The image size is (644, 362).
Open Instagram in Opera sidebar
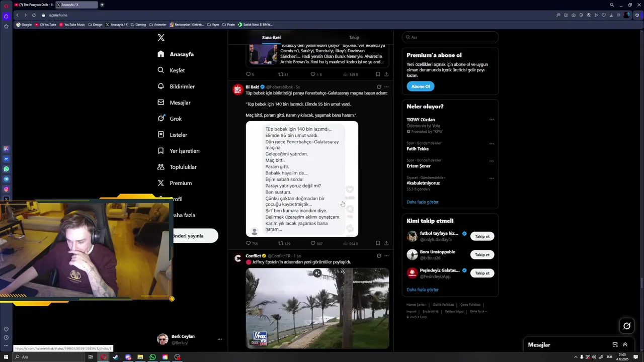6,189
